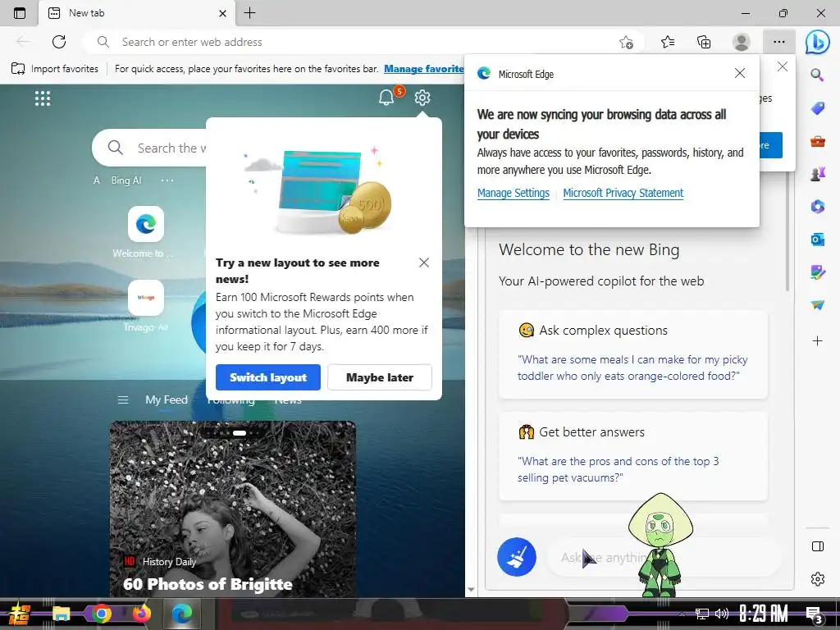Click Import favorites on favorites bar
This screenshot has height=630, width=840.
click(x=55, y=69)
